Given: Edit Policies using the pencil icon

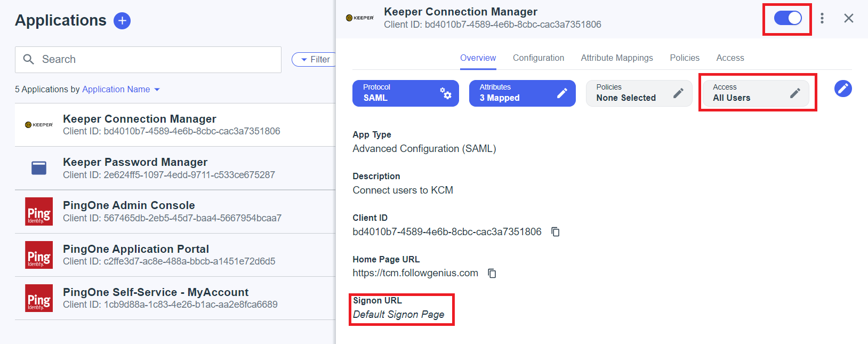Looking at the screenshot, I should click(x=678, y=93).
